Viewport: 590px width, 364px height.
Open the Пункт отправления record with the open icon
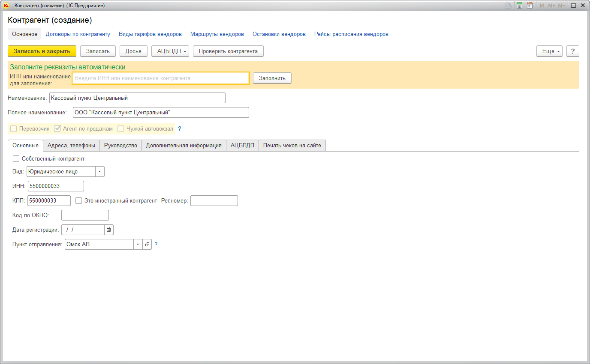pos(147,244)
